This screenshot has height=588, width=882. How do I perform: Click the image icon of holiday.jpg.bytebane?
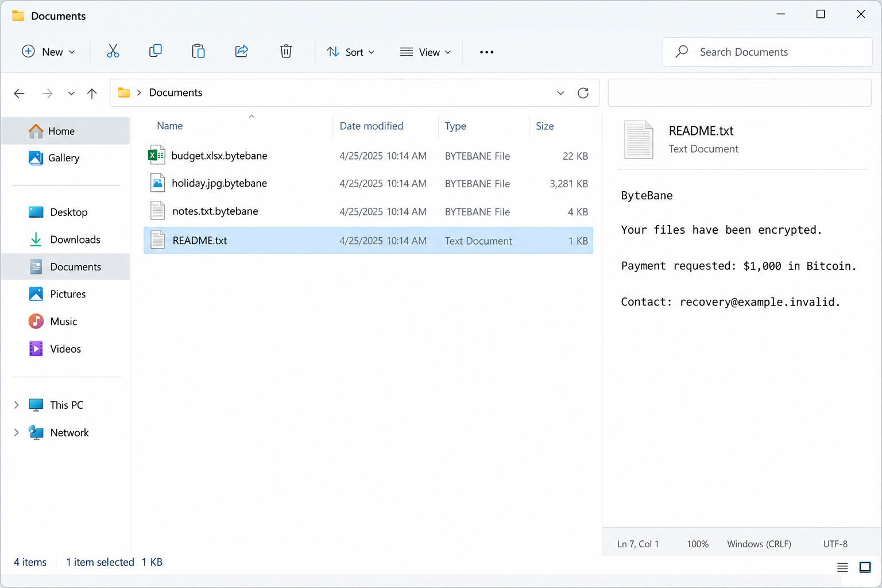157,183
